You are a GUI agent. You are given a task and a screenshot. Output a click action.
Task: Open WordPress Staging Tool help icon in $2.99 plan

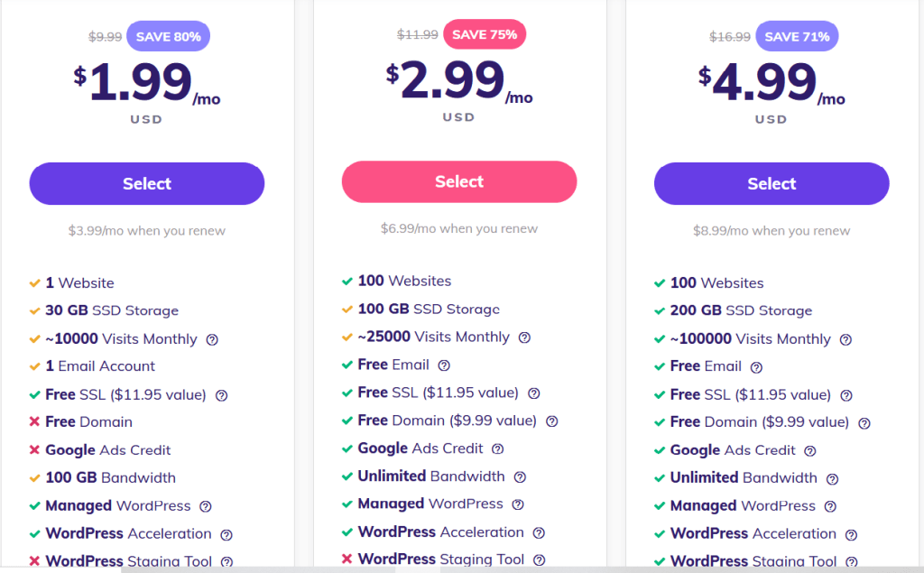[539, 560]
